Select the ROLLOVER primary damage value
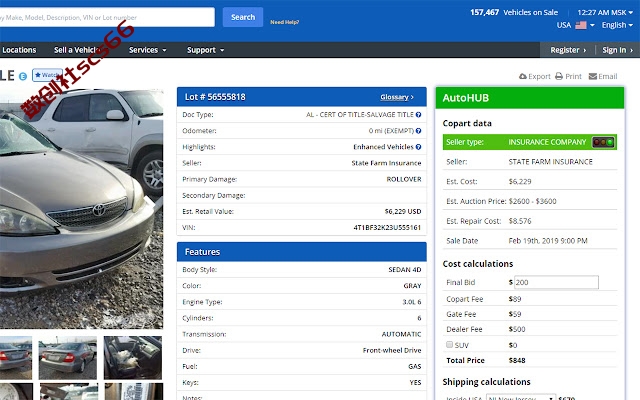Screen dimensions: 640x400 click(404, 179)
